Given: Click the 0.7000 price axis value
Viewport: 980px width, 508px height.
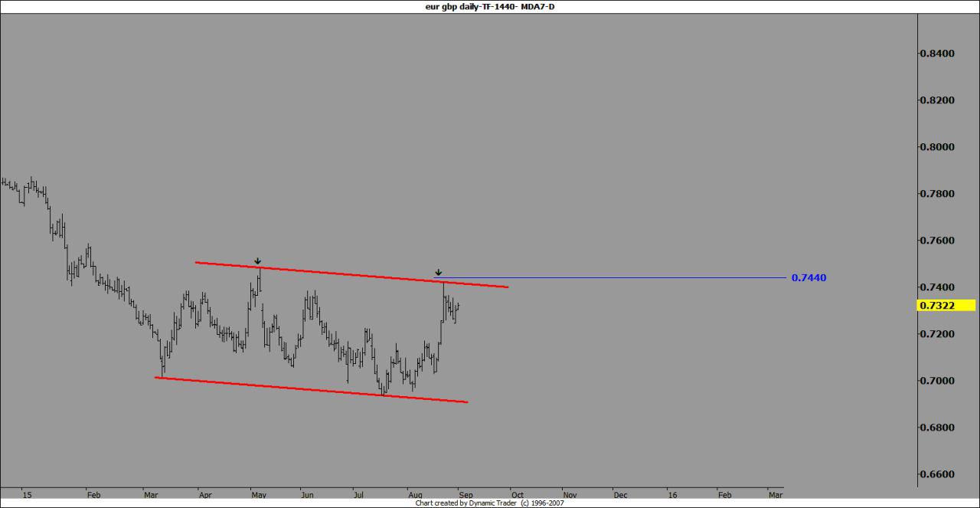Looking at the screenshot, I should pyautogui.click(x=937, y=381).
